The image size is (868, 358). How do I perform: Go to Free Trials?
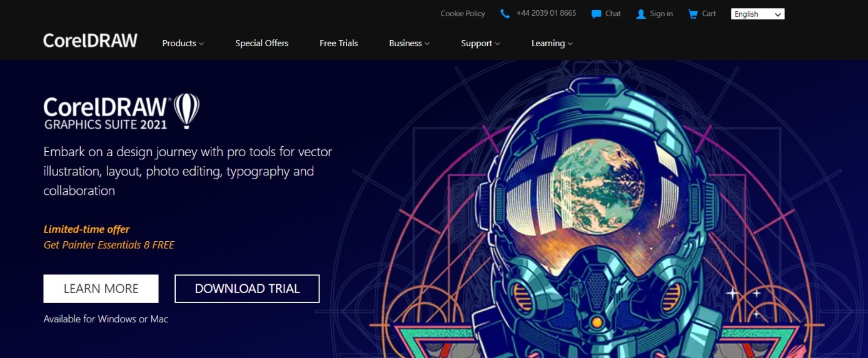(x=339, y=43)
